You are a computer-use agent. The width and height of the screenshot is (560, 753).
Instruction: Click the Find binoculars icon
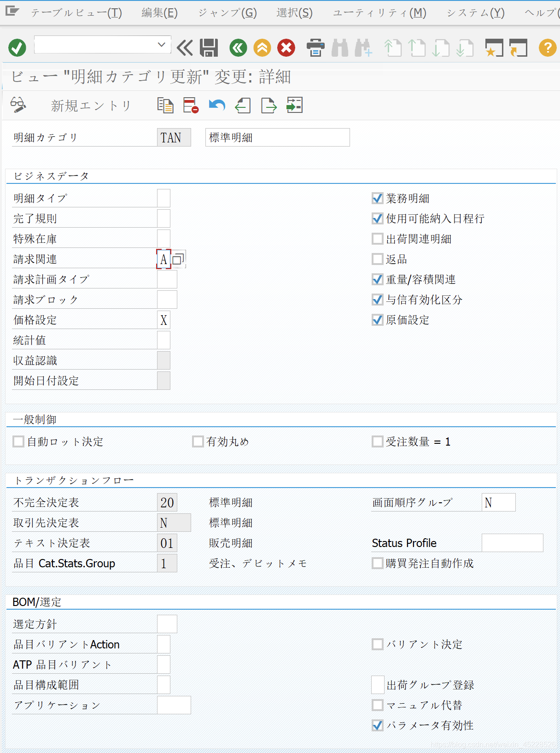340,47
